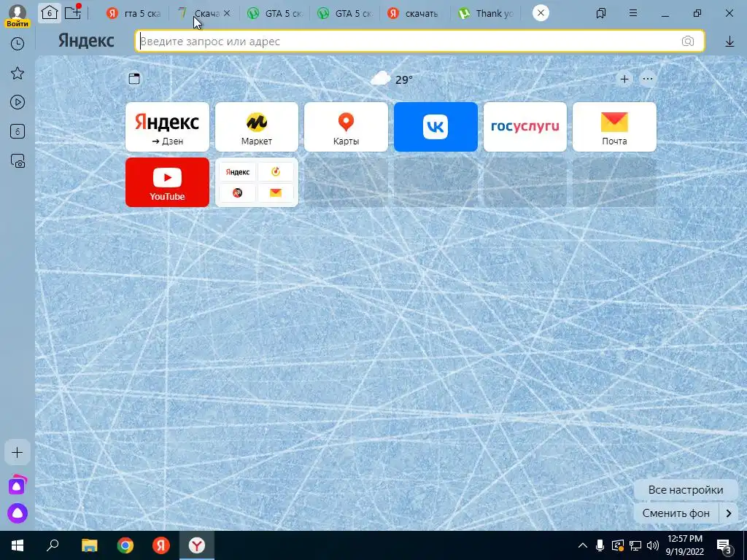
Task: Click the 'Сменить фон' button
Action: [x=676, y=513]
